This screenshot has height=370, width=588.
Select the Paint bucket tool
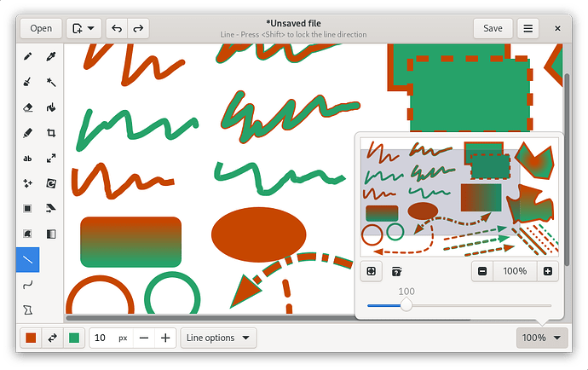[x=51, y=107]
